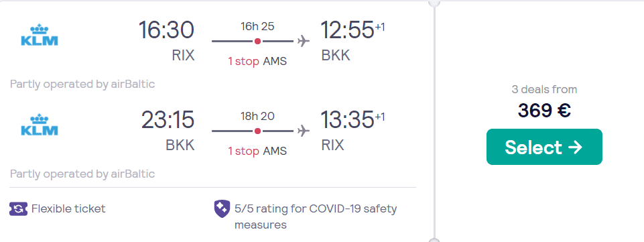Select the 369 € flight deal

coord(544,147)
